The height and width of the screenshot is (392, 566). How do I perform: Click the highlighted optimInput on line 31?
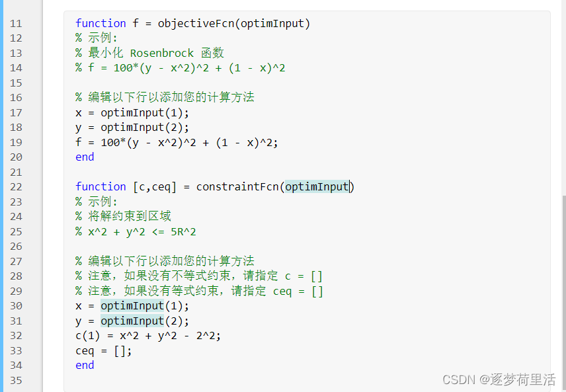click(x=132, y=321)
